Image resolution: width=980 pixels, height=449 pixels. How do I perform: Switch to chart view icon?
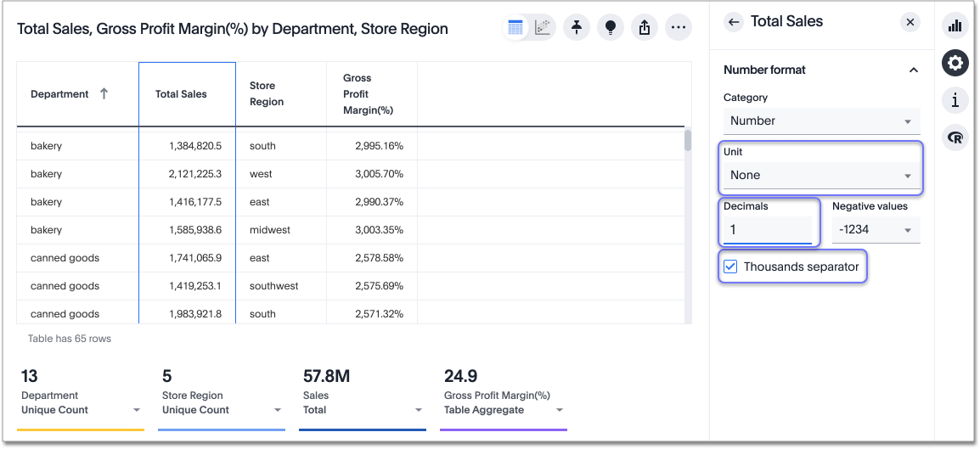(543, 28)
